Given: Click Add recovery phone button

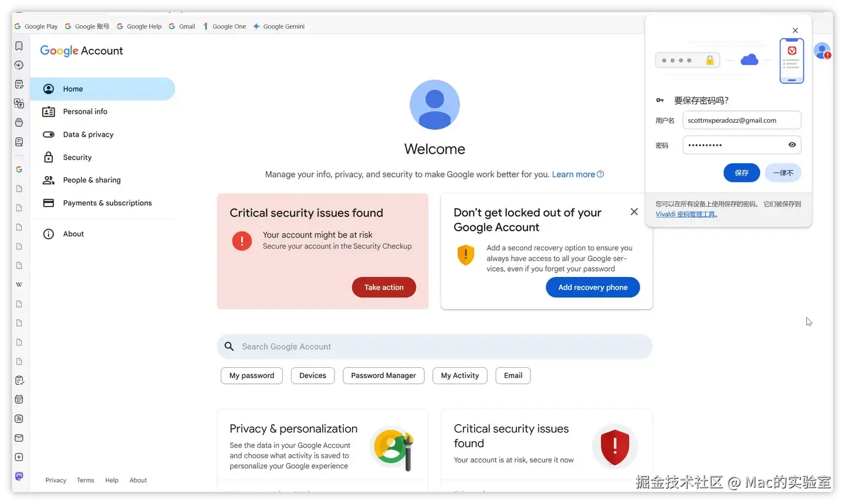Looking at the screenshot, I should point(593,287).
